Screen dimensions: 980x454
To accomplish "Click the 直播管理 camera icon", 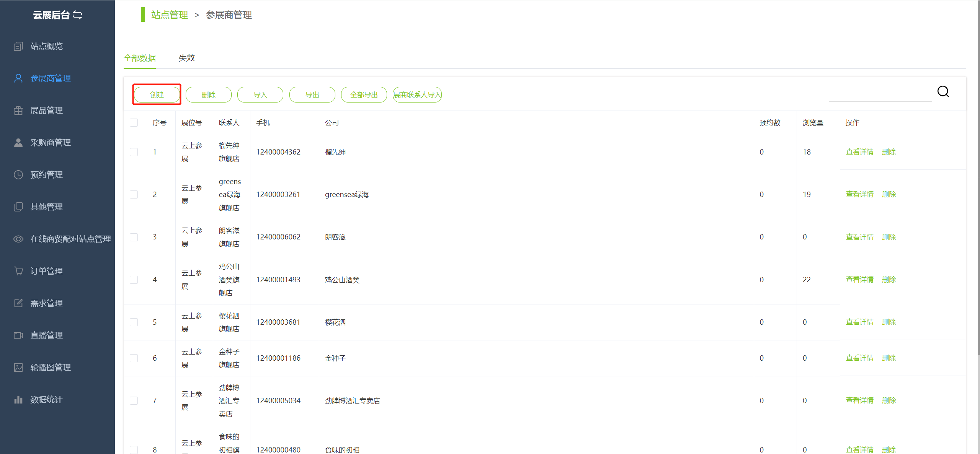I will tap(18, 335).
